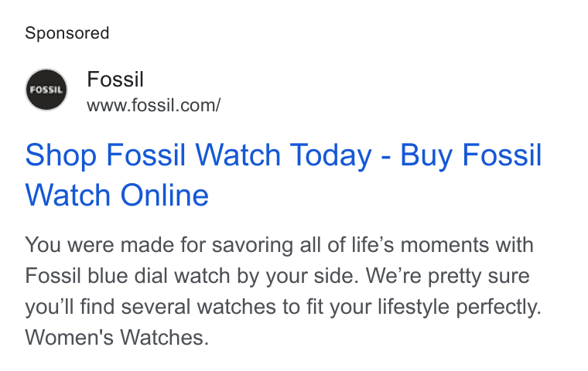Screen dimensions: 588x371
Task: Click the 'You were made for savoring' line
Action: pyautogui.click(x=279, y=245)
